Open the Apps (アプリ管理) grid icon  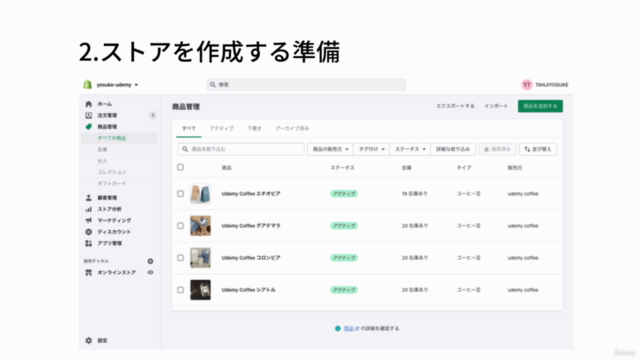pos(89,243)
